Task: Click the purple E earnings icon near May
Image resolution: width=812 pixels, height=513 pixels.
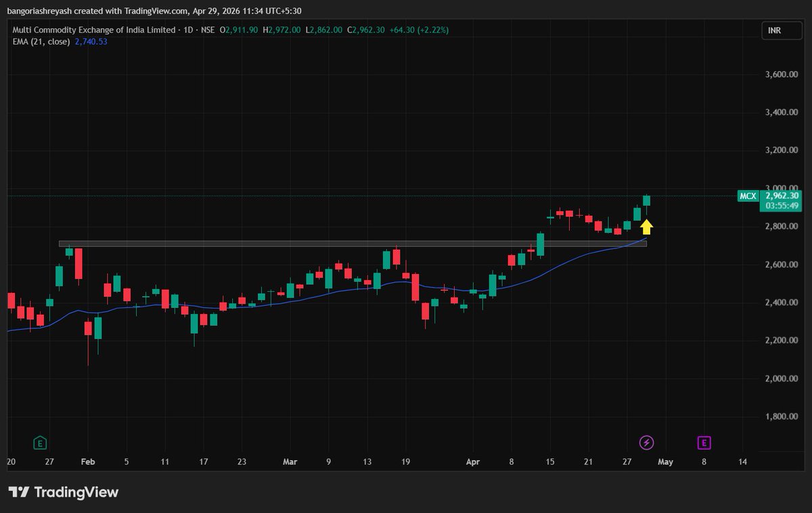Action: coord(704,443)
